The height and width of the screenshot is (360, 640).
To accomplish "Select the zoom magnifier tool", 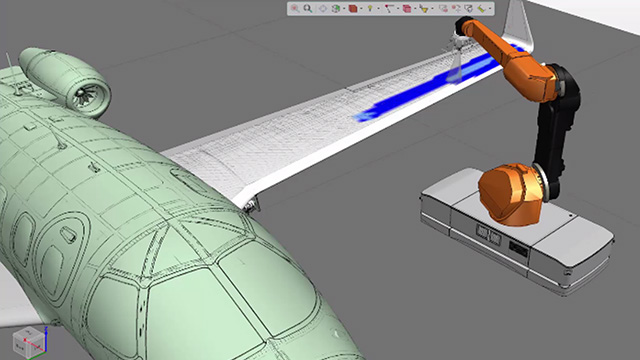I will point(308,8).
